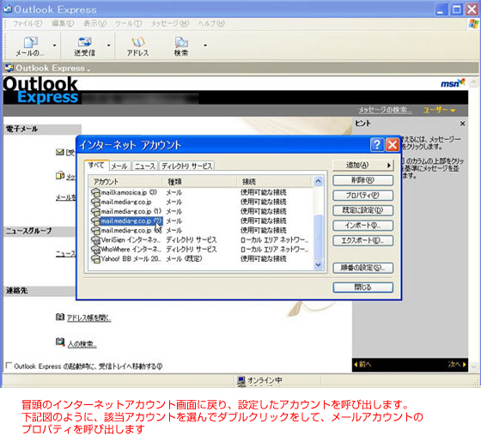This screenshot has width=481, height=448.
Task: Click the 追加(A) button
Action: (362, 165)
